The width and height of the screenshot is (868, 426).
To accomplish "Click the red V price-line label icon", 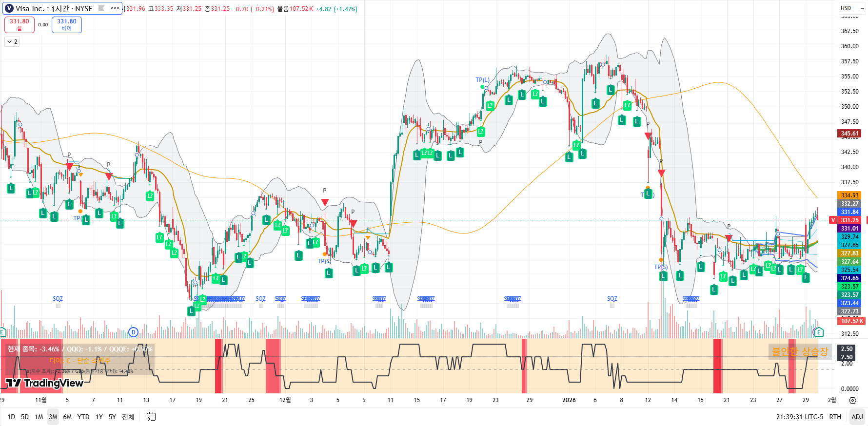I will coord(833,220).
